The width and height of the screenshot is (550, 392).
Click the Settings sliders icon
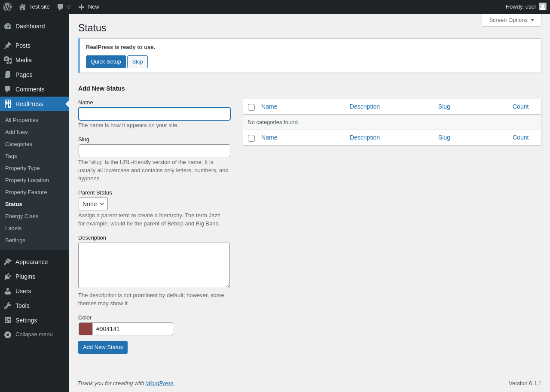point(8,320)
